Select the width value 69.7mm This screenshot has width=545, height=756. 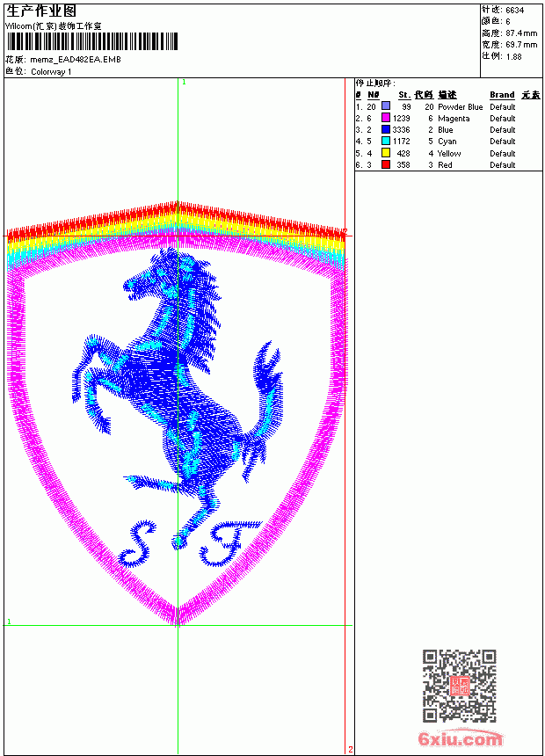pos(521,45)
